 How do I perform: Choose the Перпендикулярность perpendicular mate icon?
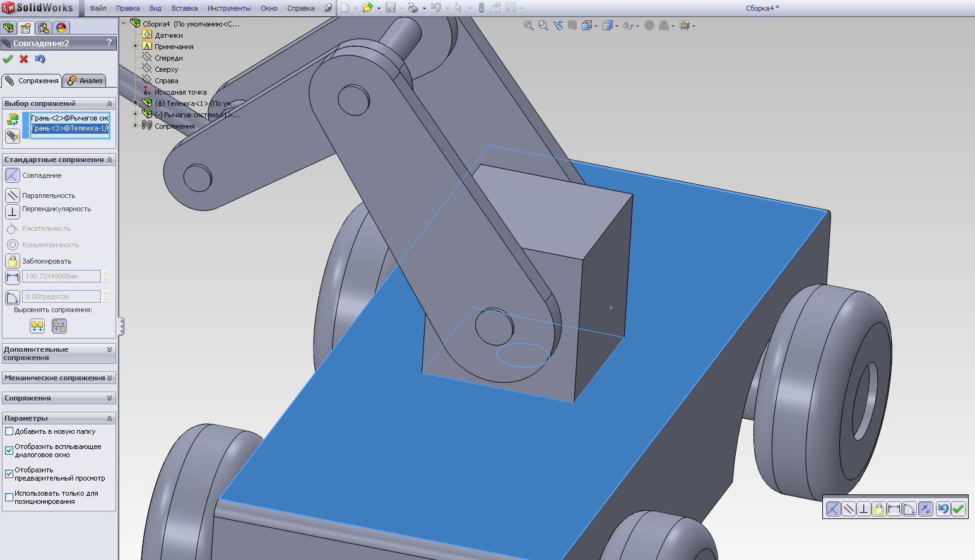13,212
